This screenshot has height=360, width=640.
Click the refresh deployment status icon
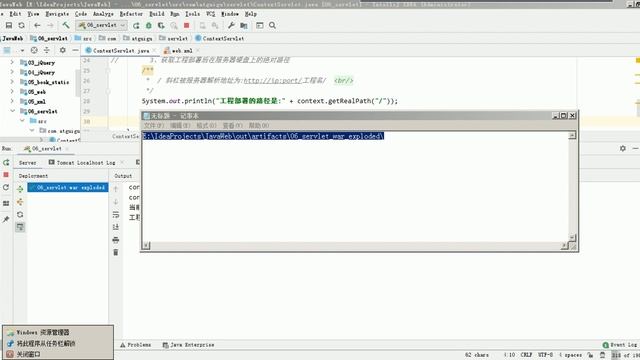click(x=20, y=214)
